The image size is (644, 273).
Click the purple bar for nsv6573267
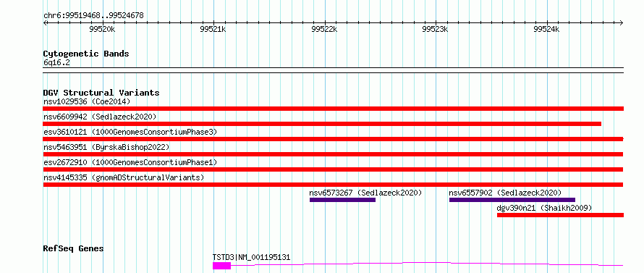tap(342, 200)
